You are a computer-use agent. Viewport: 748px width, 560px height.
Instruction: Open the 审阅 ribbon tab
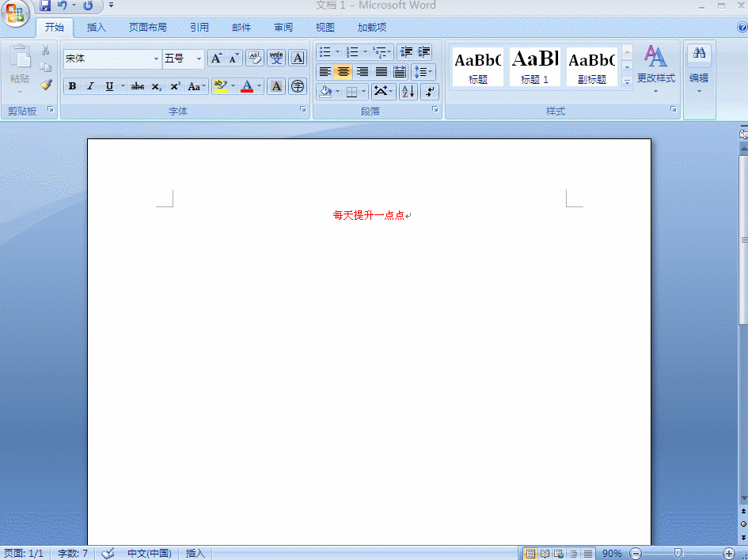tap(283, 28)
